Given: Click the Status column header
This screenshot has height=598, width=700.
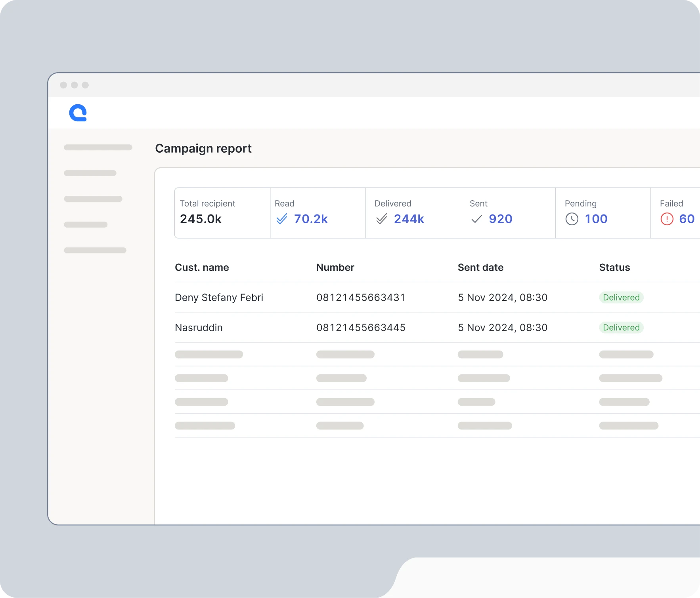Looking at the screenshot, I should tap(614, 267).
